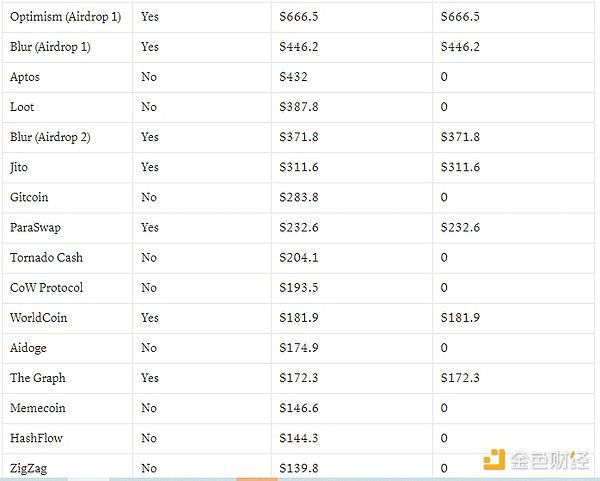Click the Blur (Airdrop 1) name cell
The height and width of the screenshot is (481, 600).
[x=50, y=47]
